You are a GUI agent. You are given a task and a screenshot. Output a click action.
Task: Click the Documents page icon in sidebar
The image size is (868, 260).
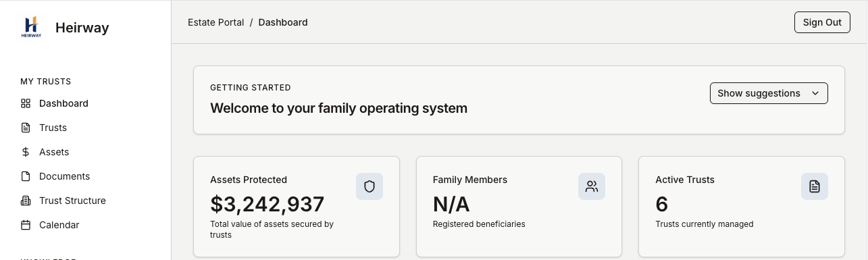pos(26,176)
